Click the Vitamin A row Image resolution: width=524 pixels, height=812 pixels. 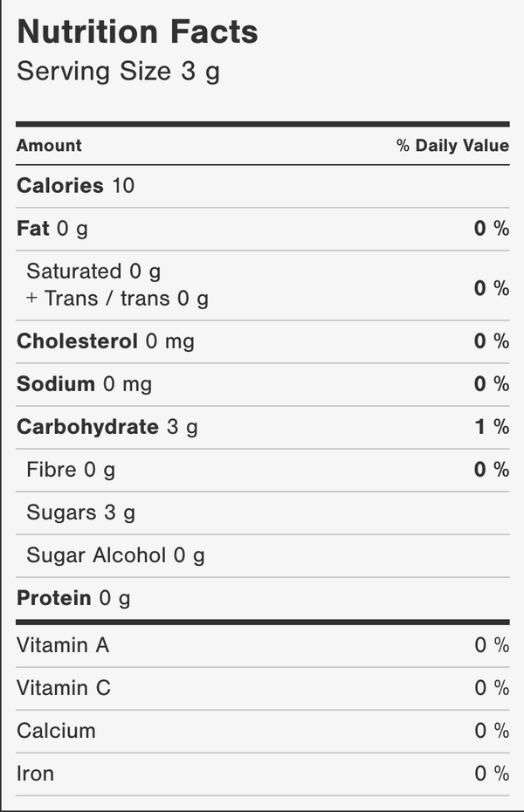(x=263, y=646)
